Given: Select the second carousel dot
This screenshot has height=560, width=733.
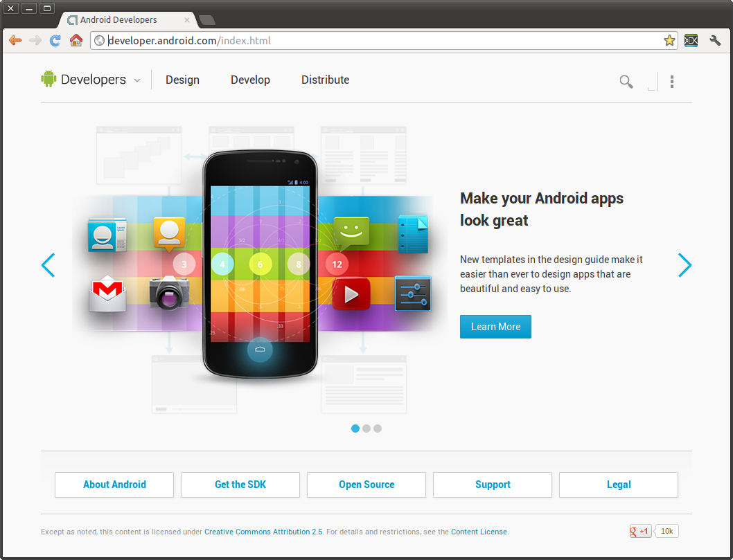Looking at the screenshot, I should (366, 428).
